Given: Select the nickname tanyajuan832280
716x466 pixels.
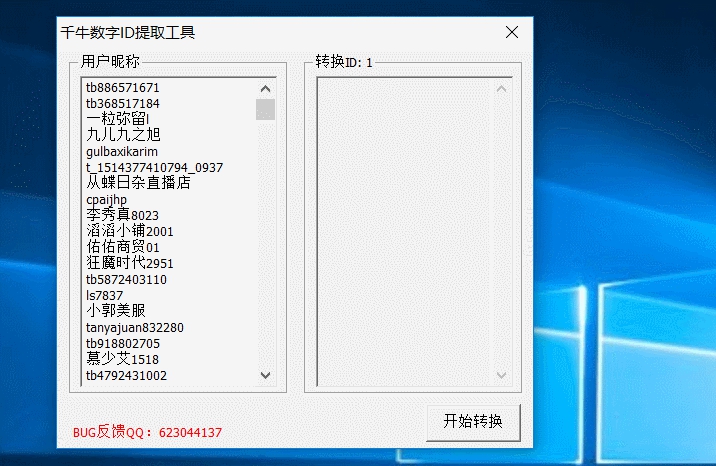Looking at the screenshot, I should 135,328.
